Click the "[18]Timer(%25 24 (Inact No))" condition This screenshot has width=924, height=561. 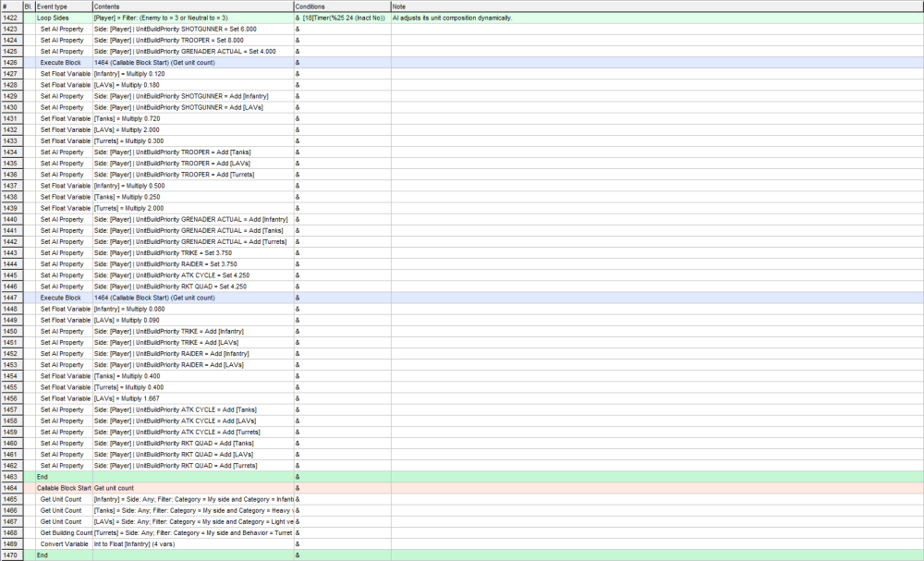[344, 18]
